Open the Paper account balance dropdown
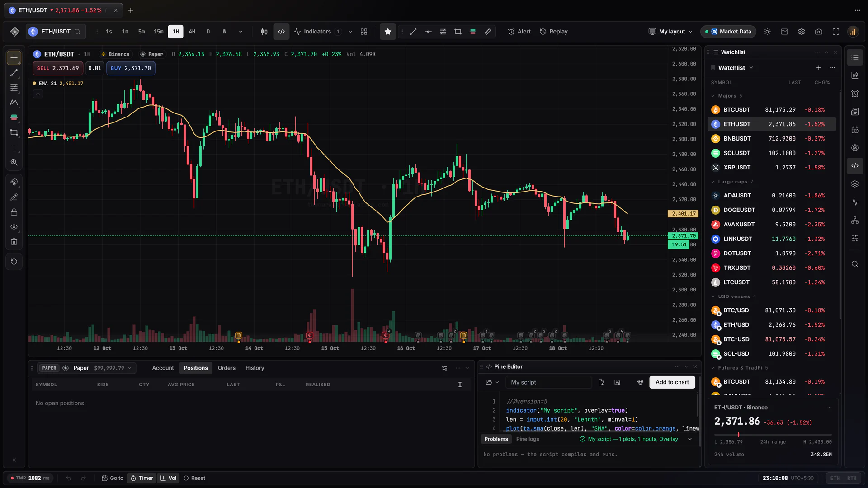 113,368
